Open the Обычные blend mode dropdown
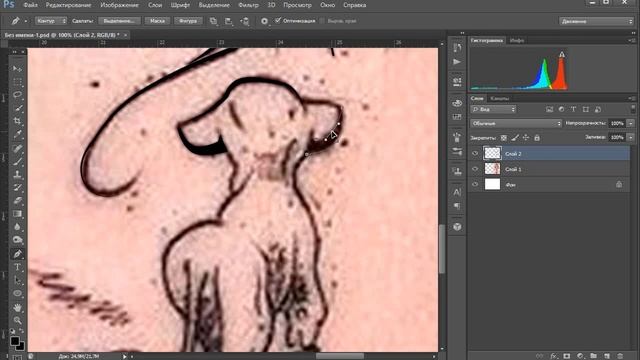Image resolution: width=640 pixels, height=360 pixels. [x=516, y=123]
